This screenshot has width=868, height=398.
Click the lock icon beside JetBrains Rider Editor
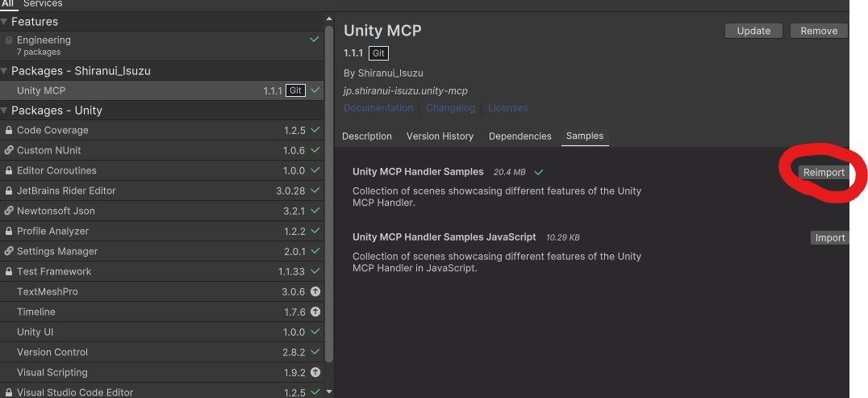point(8,191)
